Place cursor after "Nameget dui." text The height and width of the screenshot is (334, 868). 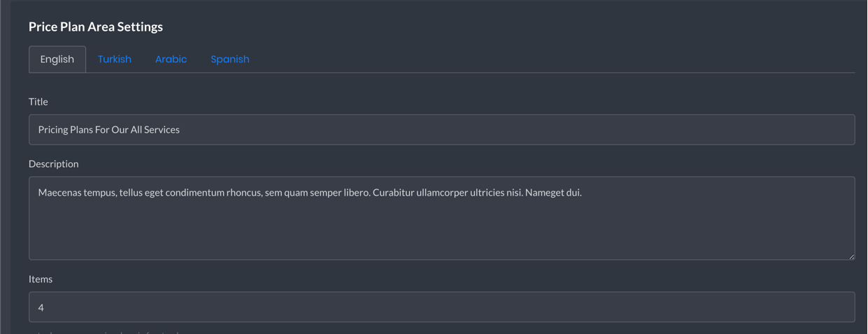pyautogui.click(x=583, y=192)
